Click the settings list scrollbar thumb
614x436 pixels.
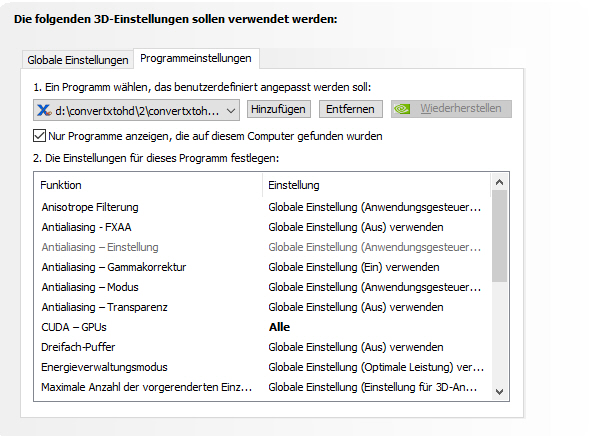click(x=499, y=236)
